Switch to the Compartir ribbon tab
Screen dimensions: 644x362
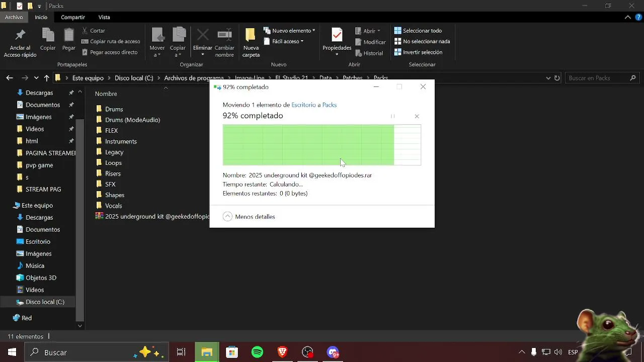73,17
